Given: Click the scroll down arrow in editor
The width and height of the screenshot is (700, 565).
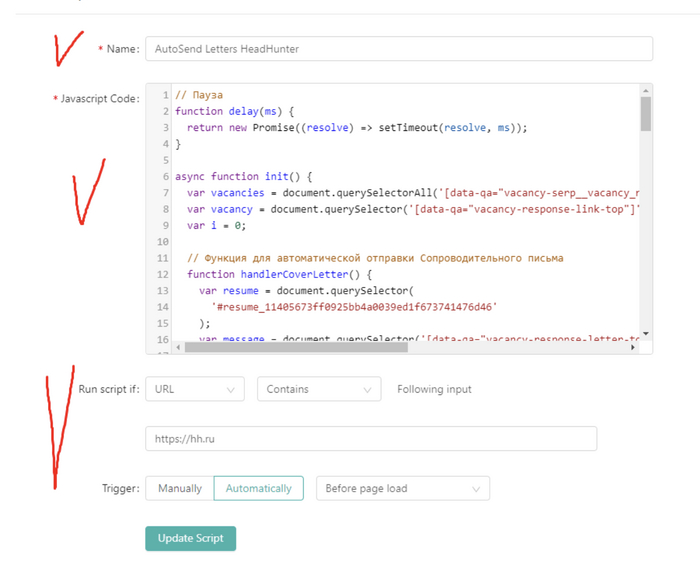Looking at the screenshot, I should point(646,333).
